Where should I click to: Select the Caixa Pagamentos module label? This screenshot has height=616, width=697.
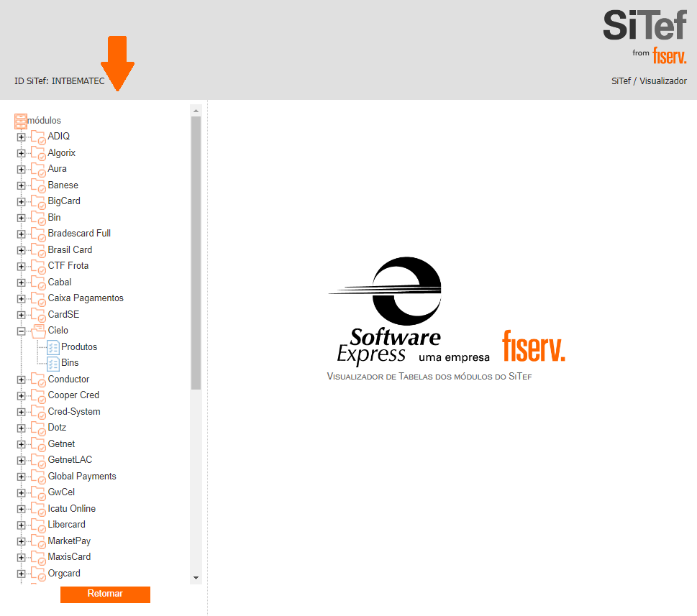tap(86, 298)
